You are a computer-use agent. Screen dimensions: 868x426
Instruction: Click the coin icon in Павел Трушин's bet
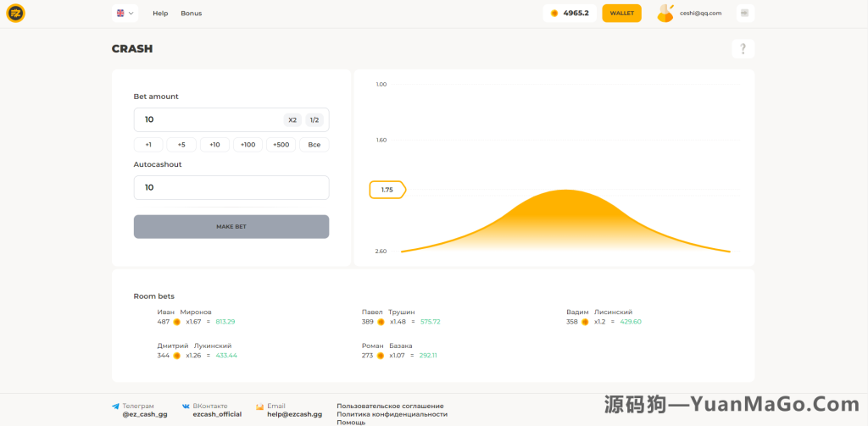point(381,322)
